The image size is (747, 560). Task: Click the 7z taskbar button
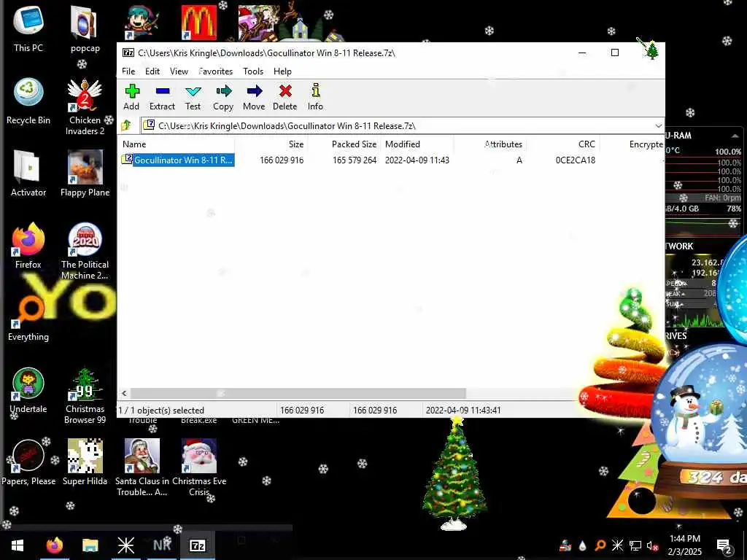197,545
